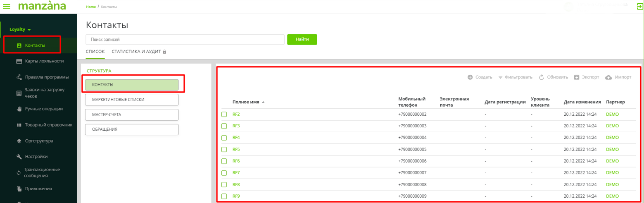Open the hamburger menu icon
The image size is (644, 203).
(7, 7)
